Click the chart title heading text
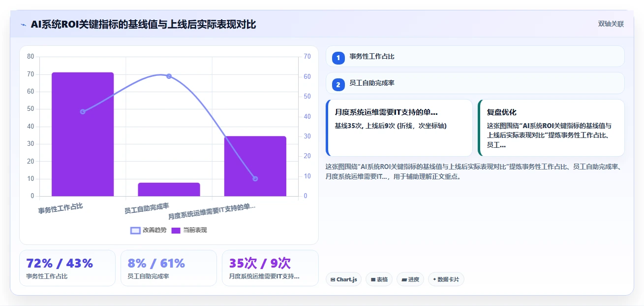This screenshot has height=306, width=644. click(143, 24)
